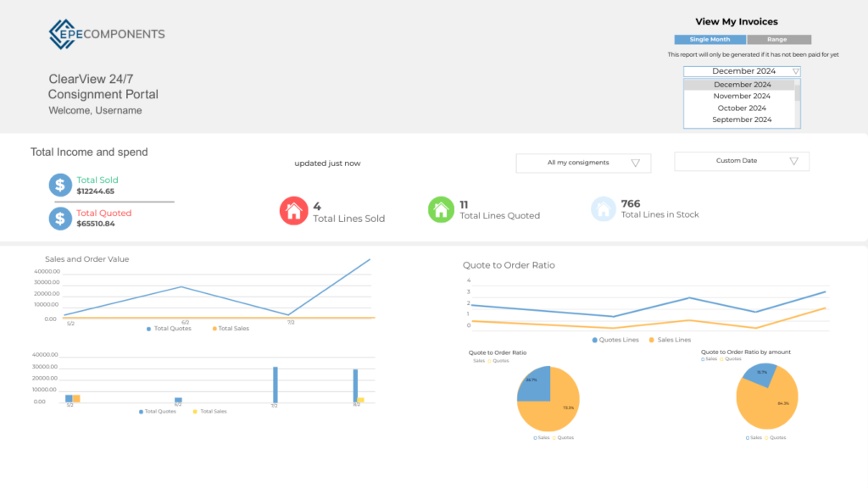Click the Quote to Order Ratio pie chart
This screenshot has height=488, width=868.
[x=548, y=398]
